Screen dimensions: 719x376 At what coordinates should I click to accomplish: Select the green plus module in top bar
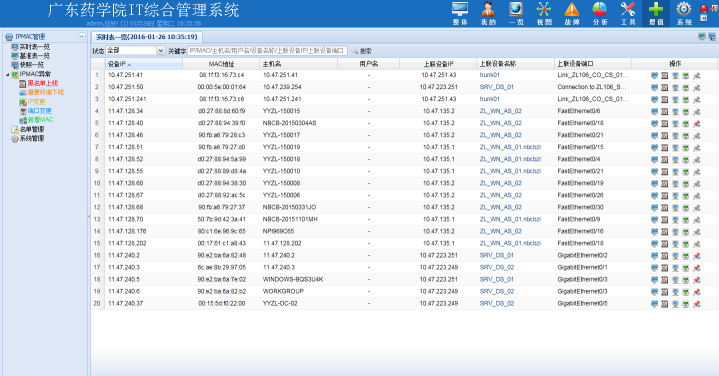click(x=656, y=13)
